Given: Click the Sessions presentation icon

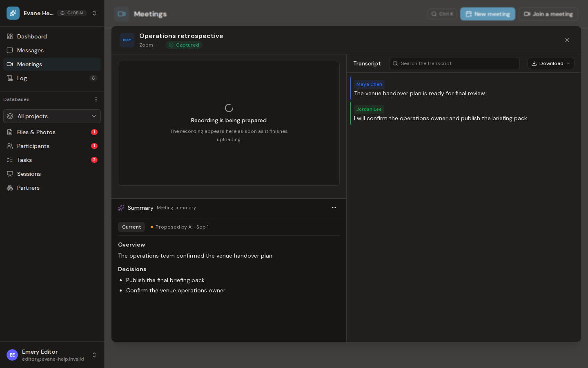Looking at the screenshot, I should (x=10, y=174).
